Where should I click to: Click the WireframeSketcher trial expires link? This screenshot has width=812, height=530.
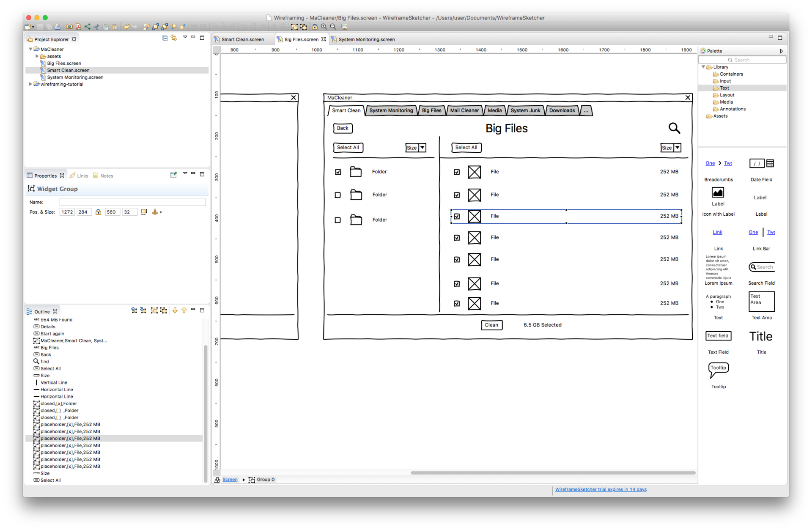(x=601, y=489)
